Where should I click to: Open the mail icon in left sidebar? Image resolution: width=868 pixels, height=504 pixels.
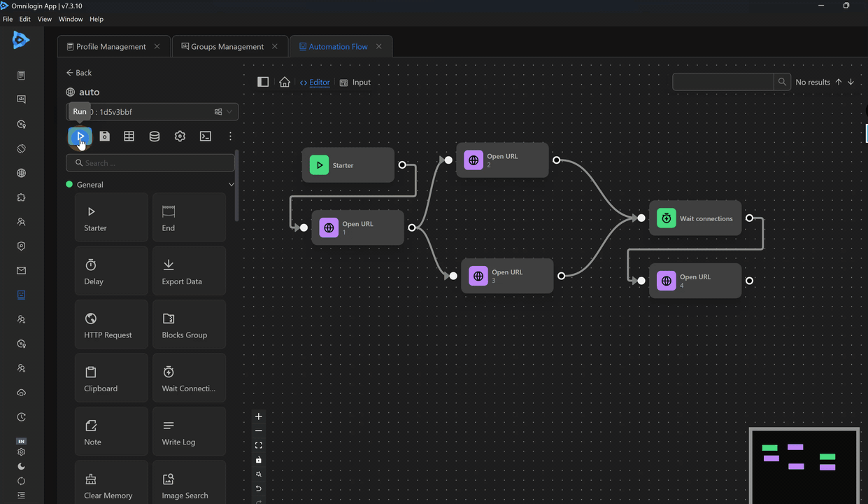pos(21,271)
